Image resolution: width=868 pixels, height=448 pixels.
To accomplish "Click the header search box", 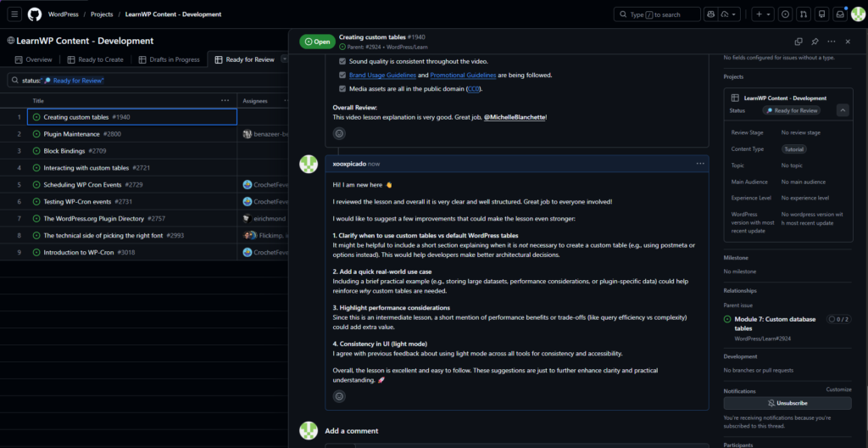I will 657,14.
